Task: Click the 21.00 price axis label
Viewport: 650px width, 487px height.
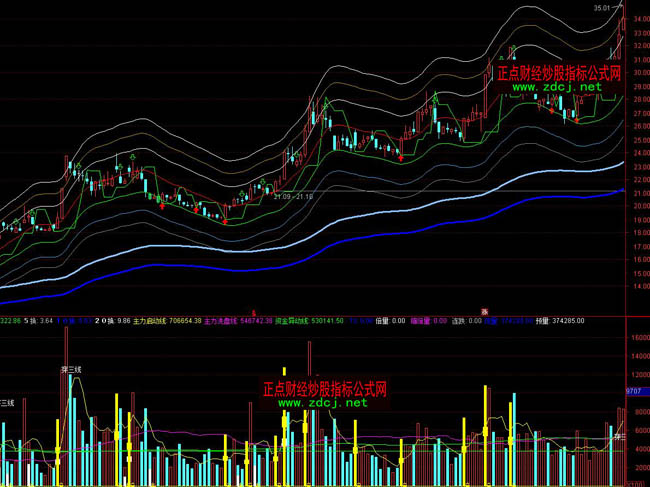Action: point(637,206)
